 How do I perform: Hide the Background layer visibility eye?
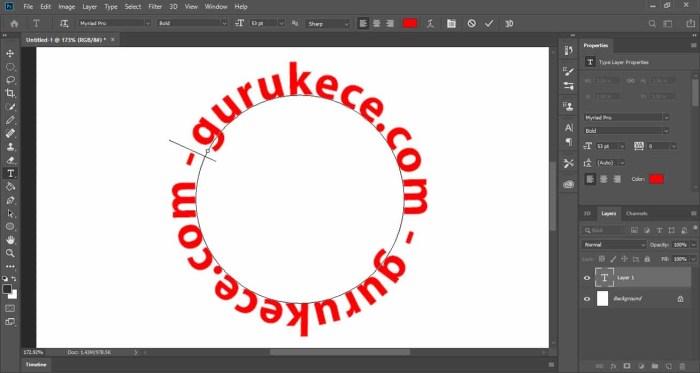pyautogui.click(x=587, y=298)
